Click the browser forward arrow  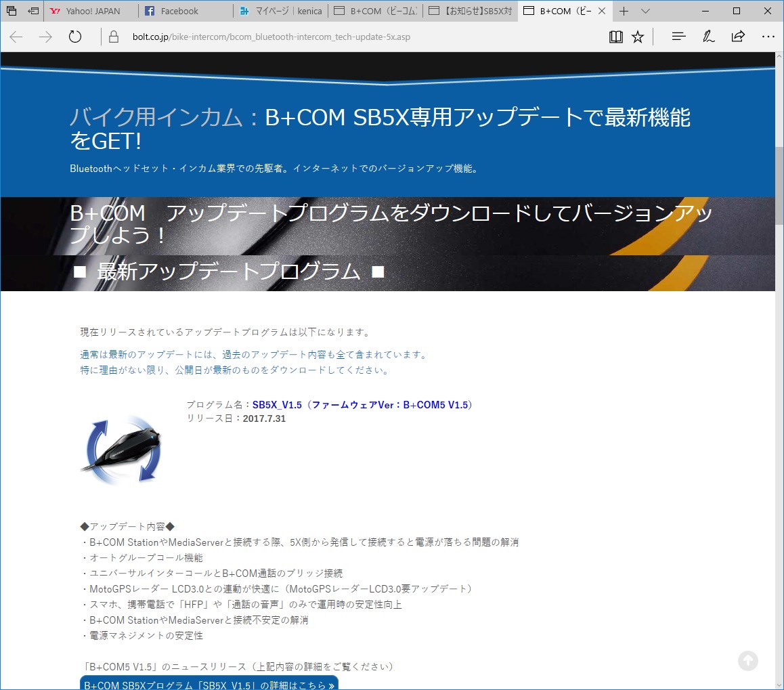45,37
